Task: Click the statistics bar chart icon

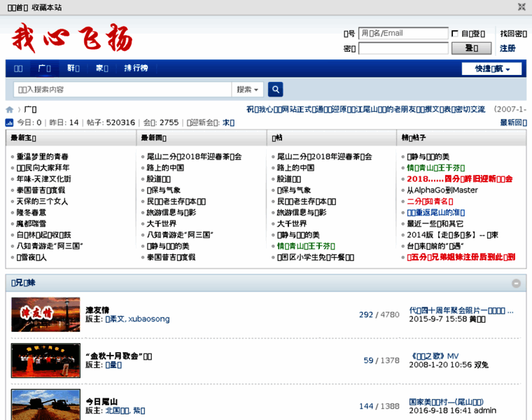Action: coord(10,122)
